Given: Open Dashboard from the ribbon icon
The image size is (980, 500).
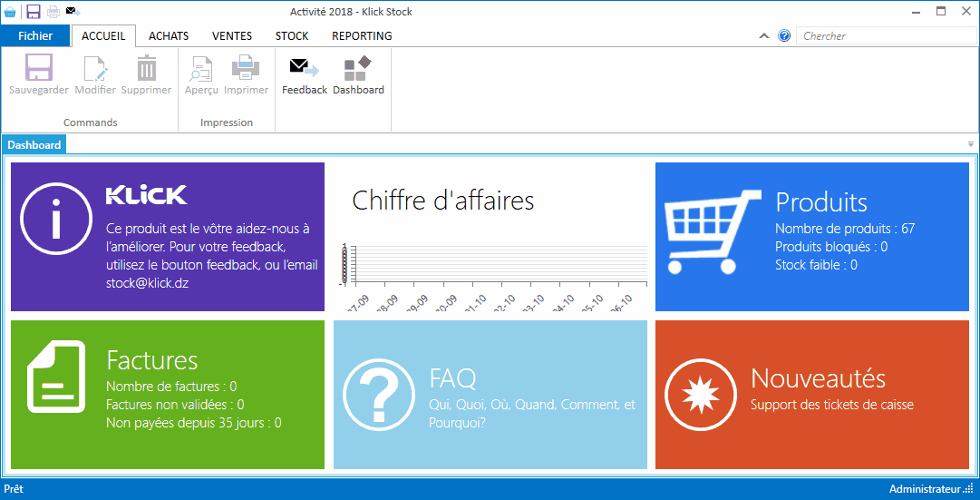Looking at the screenshot, I should coord(358,69).
